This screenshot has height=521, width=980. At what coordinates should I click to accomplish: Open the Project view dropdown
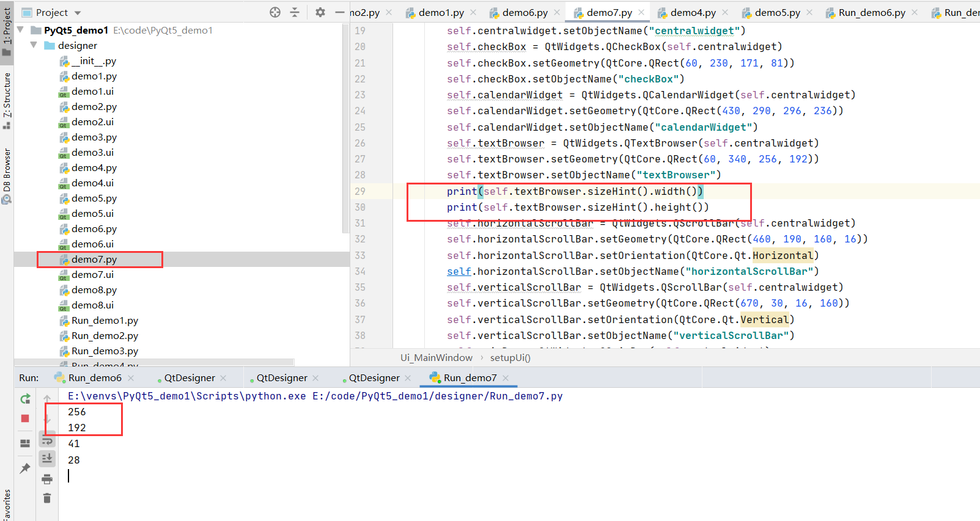78,13
